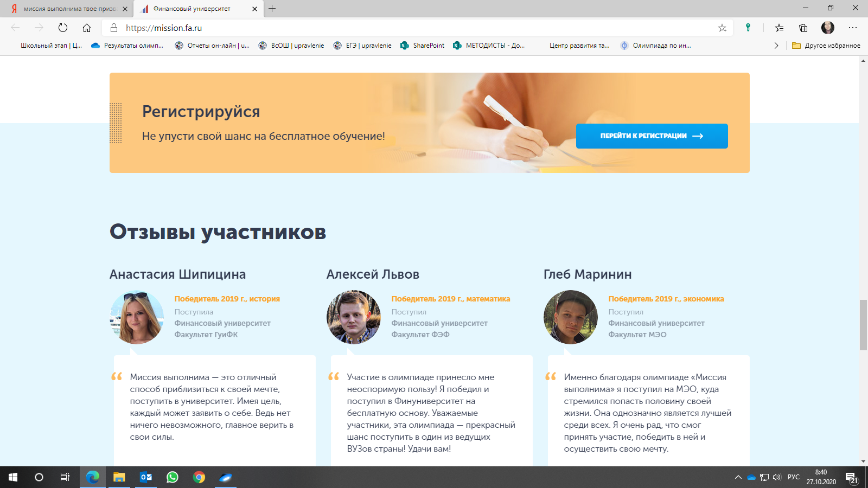Open the browser settings ellipsis menu
The height and width of the screenshot is (488, 868).
tap(853, 28)
